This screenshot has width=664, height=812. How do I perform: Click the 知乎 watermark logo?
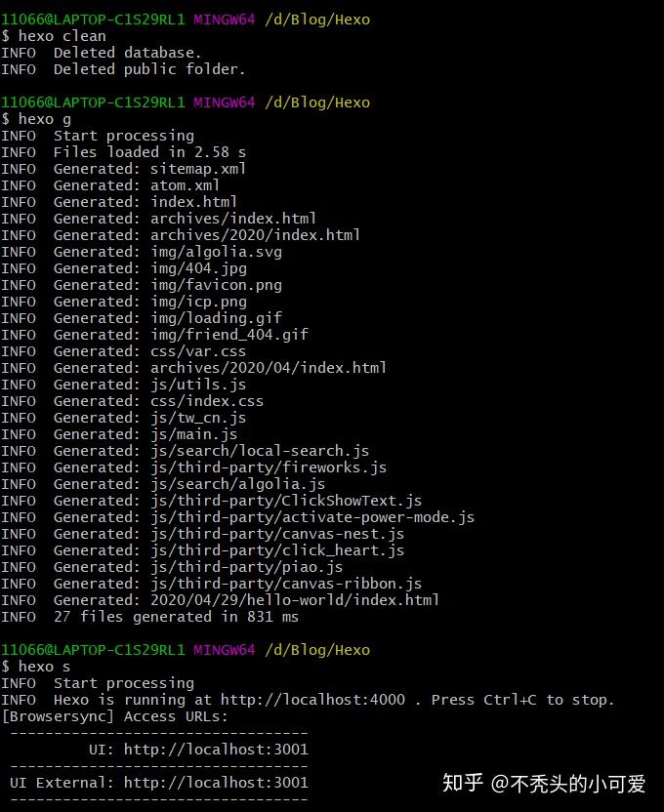click(x=464, y=783)
